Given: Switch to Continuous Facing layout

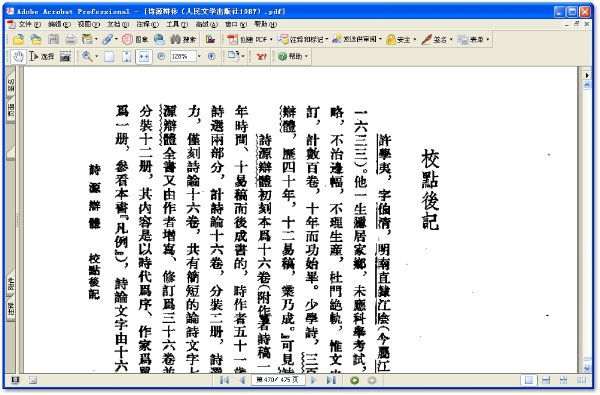Looking at the screenshot, I should click(x=564, y=380).
